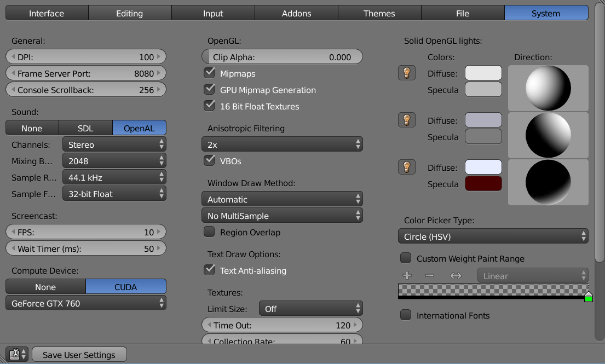Toggle the third OpenGL light bulb
This screenshot has height=364, width=605.
pos(407,166)
